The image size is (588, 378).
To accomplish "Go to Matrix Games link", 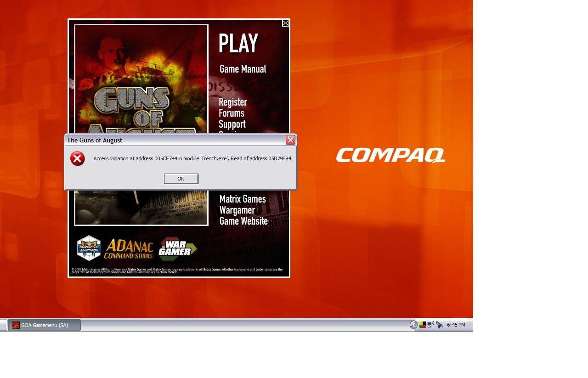I will pyautogui.click(x=243, y=199).
